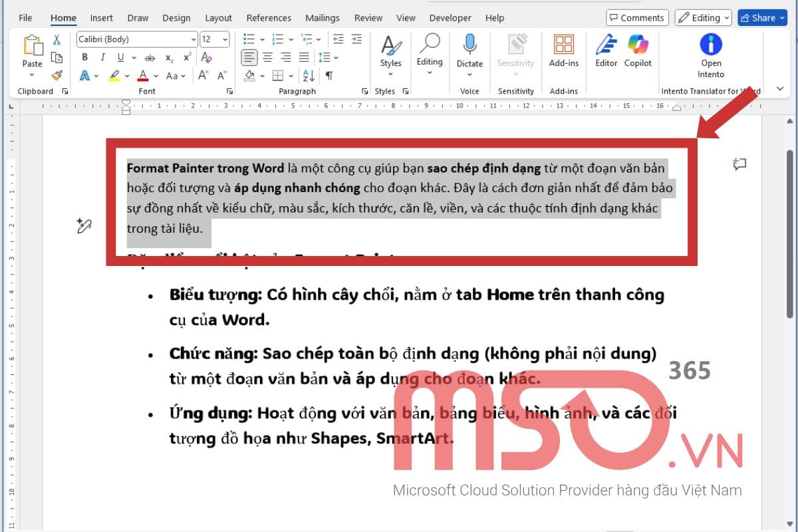Image resolution: width=798 pixels, height=532 pixels.
Task: Collapse the ribbon with the chevron
Action: click(779, 90)
